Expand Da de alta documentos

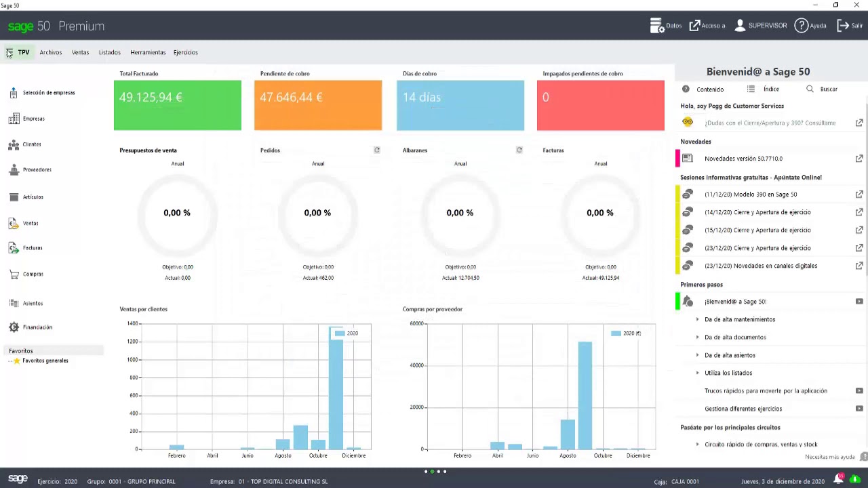click(697, 338)
